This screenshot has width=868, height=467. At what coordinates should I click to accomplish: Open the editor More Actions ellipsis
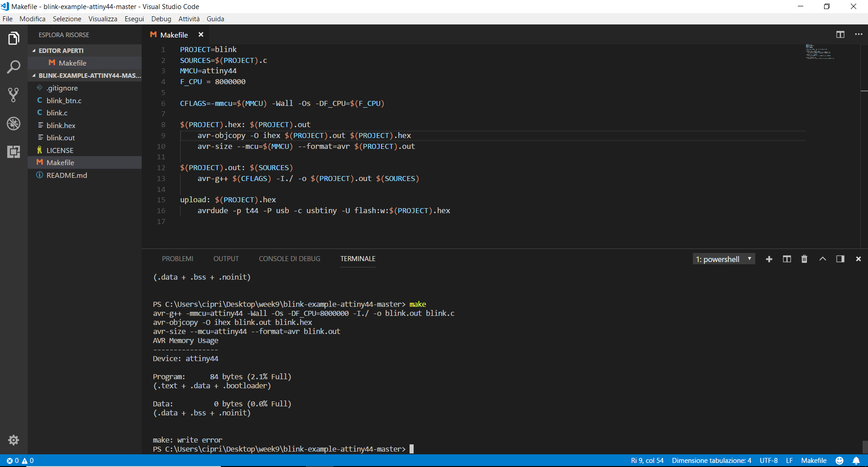click(x=858, y=34)
